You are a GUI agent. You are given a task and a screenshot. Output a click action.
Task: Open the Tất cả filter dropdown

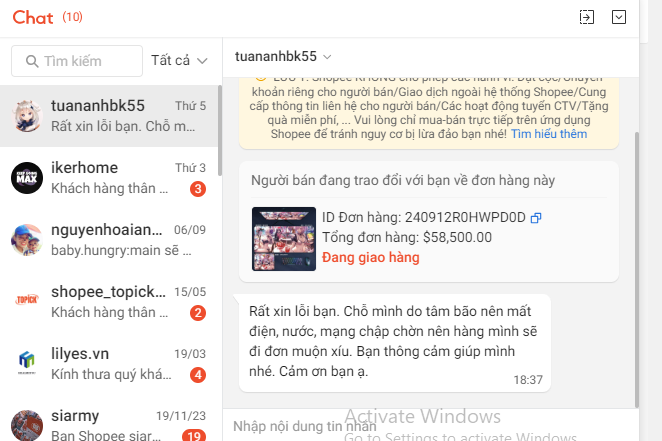[x=179, y=61]
